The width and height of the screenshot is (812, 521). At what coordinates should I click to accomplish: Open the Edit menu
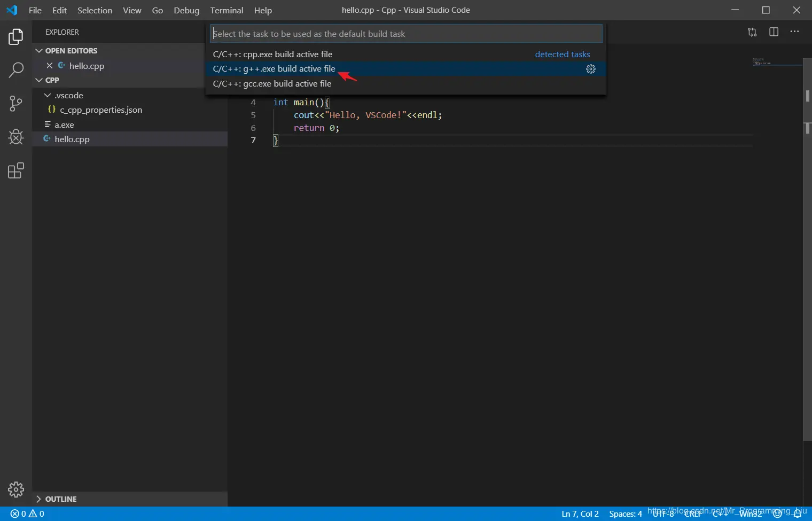click(59, 10)
